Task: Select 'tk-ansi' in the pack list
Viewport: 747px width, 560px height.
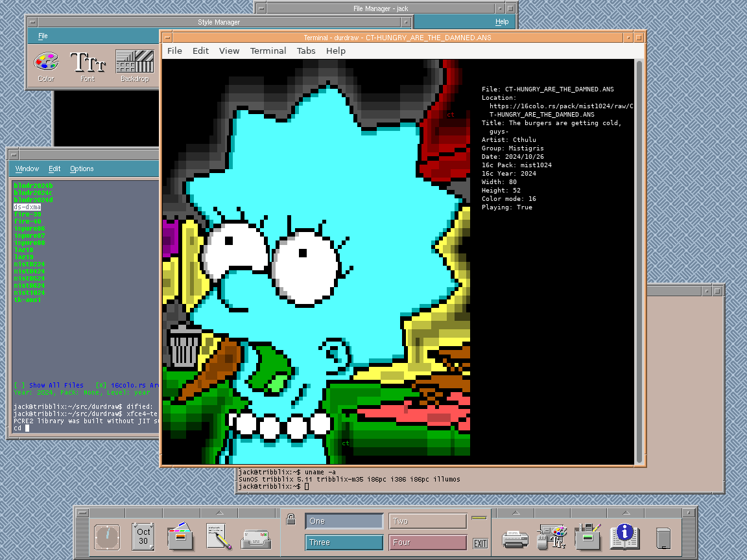Action: point(27,300)
